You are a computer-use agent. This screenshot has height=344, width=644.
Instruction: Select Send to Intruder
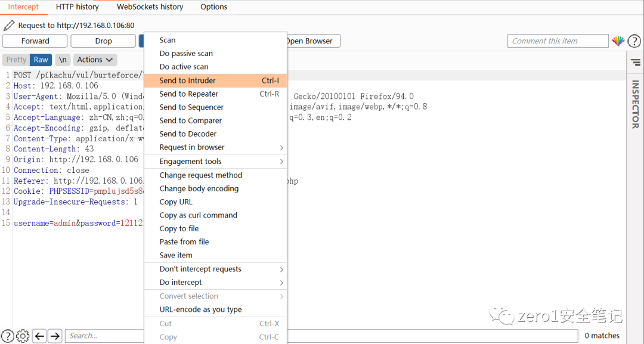point(215,80)
